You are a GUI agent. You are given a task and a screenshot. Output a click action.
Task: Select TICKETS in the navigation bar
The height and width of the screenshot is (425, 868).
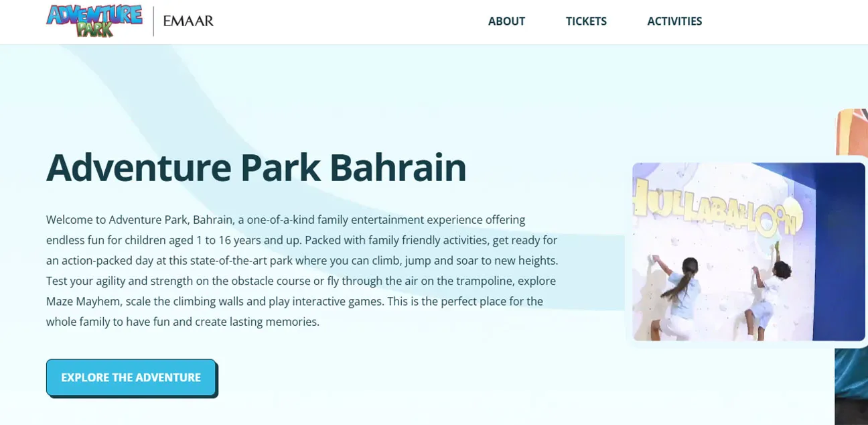586,21
